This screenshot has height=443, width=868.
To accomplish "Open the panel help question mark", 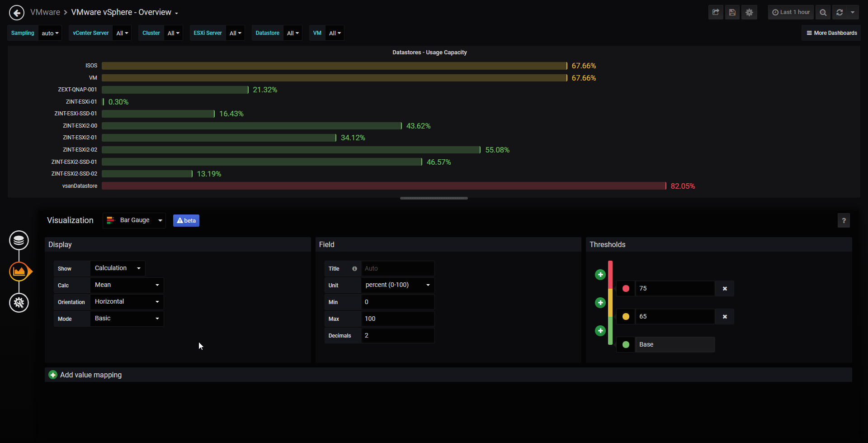I will click(844, 220).
